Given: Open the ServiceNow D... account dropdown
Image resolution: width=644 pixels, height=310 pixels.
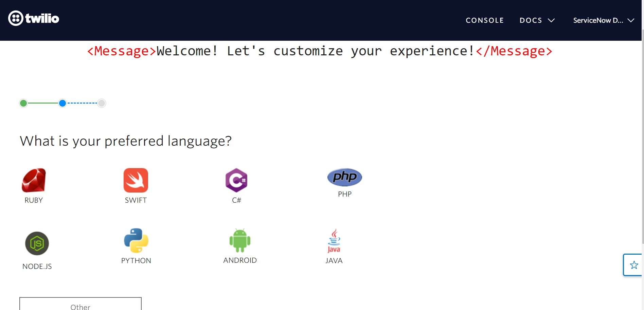Looking at the screenshot, I should pyautogui.click(x=604, y=20).
